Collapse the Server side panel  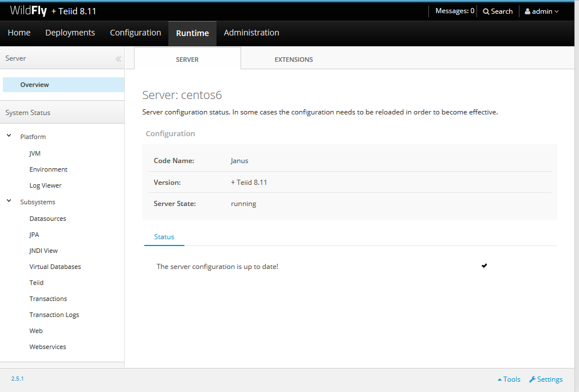[118, 59]
